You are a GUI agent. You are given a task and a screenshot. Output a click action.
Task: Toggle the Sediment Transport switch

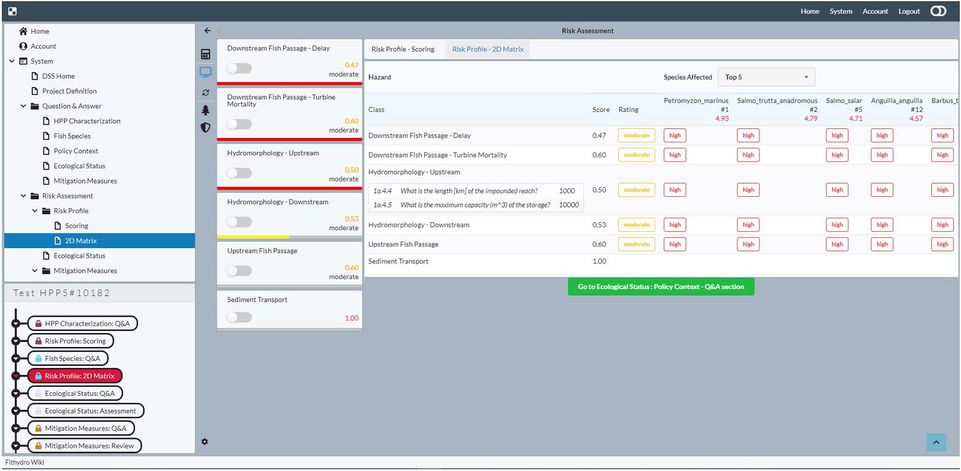[x=239, y=317]
